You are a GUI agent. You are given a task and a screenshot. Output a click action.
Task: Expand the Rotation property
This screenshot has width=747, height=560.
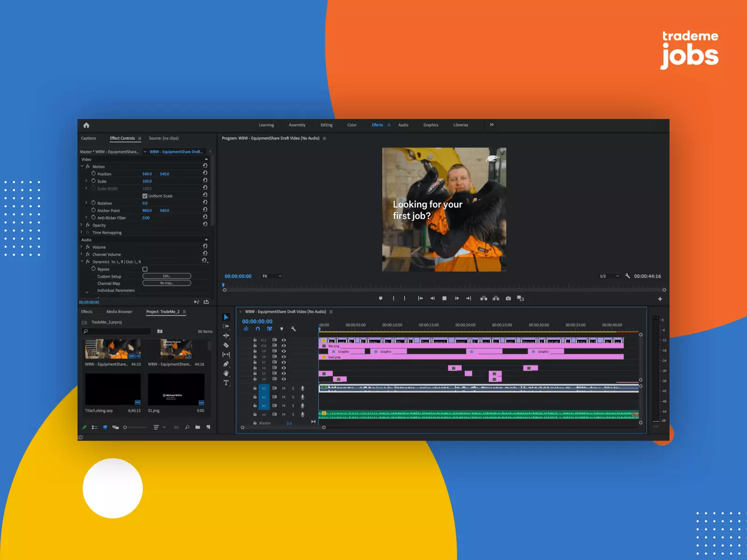86,203
